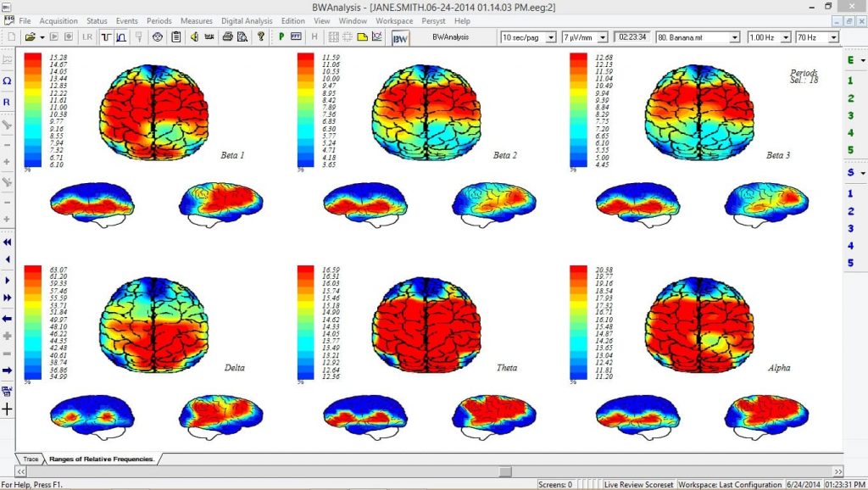Image resolution: width=868 pixels, height=490 pixels.
Task: Expand the 7 µV/mm sensitivity dropdown
Action: click(x=603, y=37)
